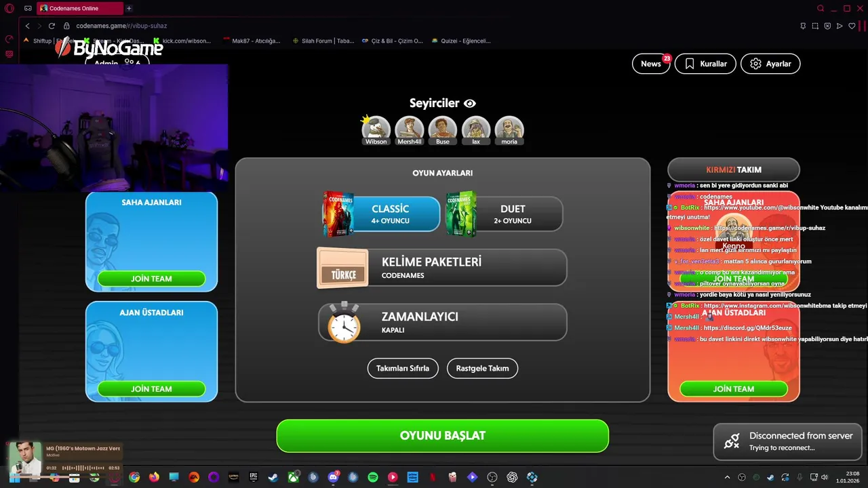The image size is (868, 488).
Task: Open Mak87 - Atıcılığa bookmark
Action: click(x=252, y=41)
